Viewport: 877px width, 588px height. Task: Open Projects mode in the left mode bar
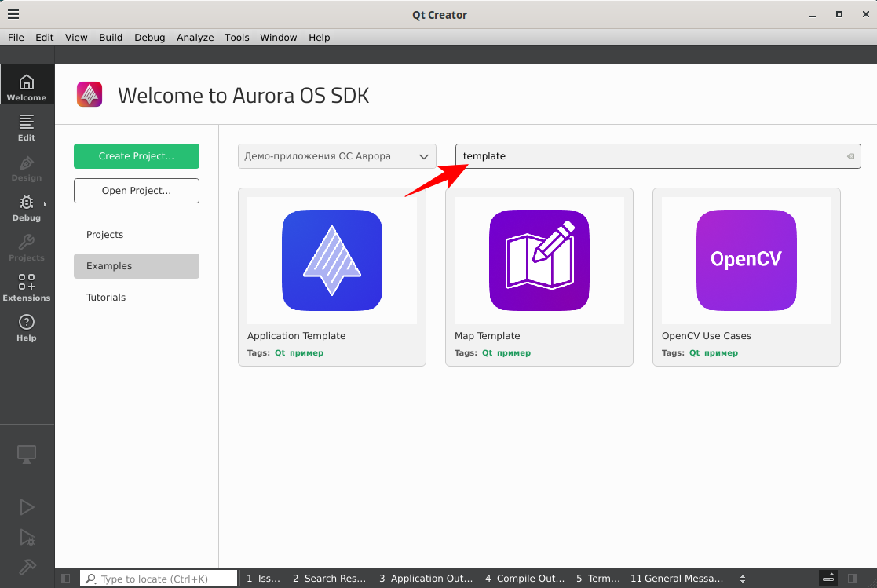point(26,248)
